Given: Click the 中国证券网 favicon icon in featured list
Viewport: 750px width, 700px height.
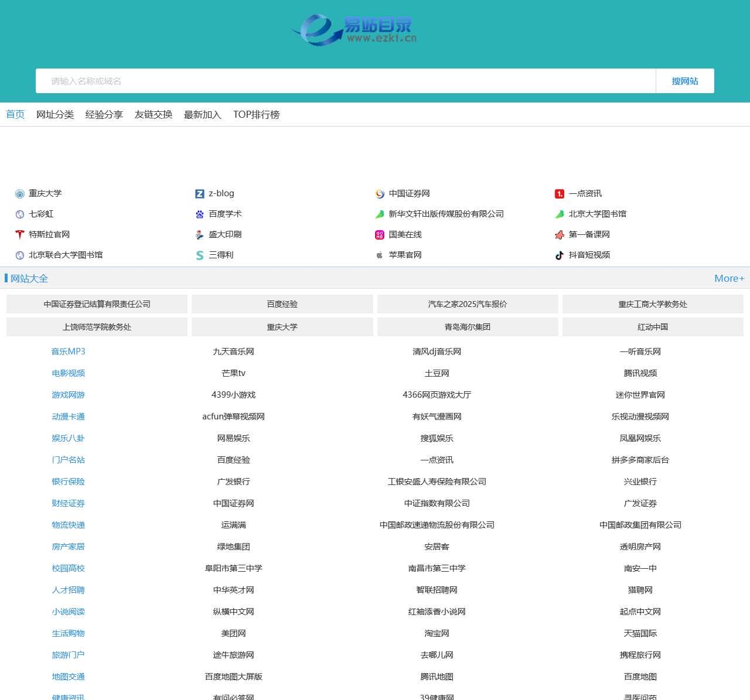Looking at the screenshot, I should point(380,194).
